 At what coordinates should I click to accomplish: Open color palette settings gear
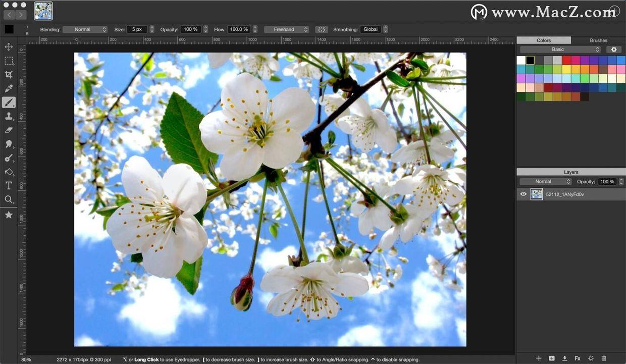[614, 49]
